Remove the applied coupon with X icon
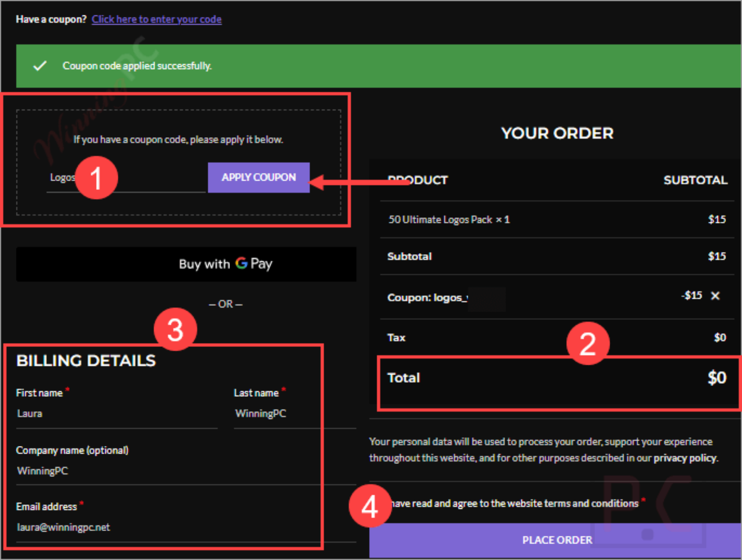 pyautogui.click(x=715, y=296)
